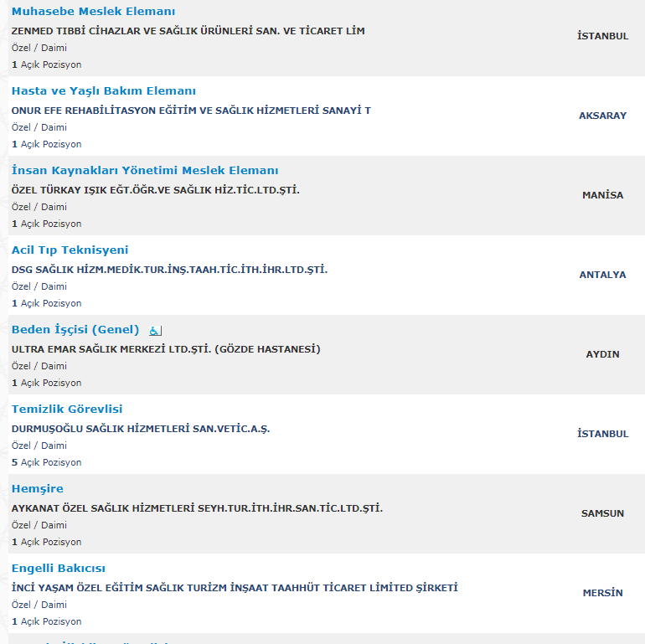Open the Muhasebe Meslek Elemanı job listing
This screenshot has width=645, height=644.
point(93,12)
